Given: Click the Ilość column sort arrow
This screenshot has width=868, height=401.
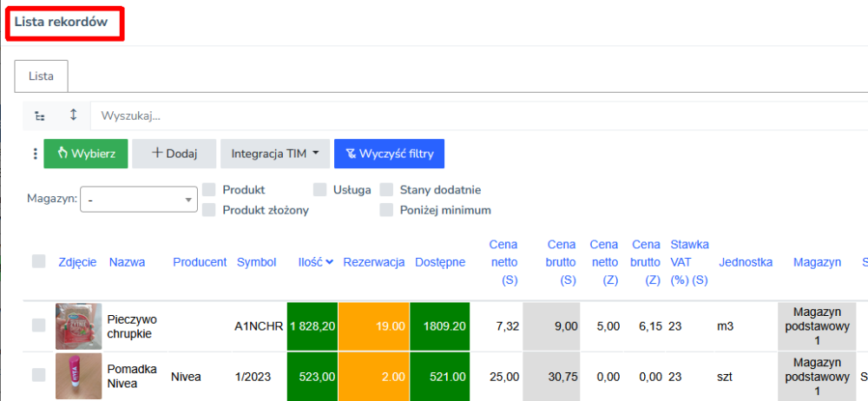Looking at the screenshot, I should (330, 262).
